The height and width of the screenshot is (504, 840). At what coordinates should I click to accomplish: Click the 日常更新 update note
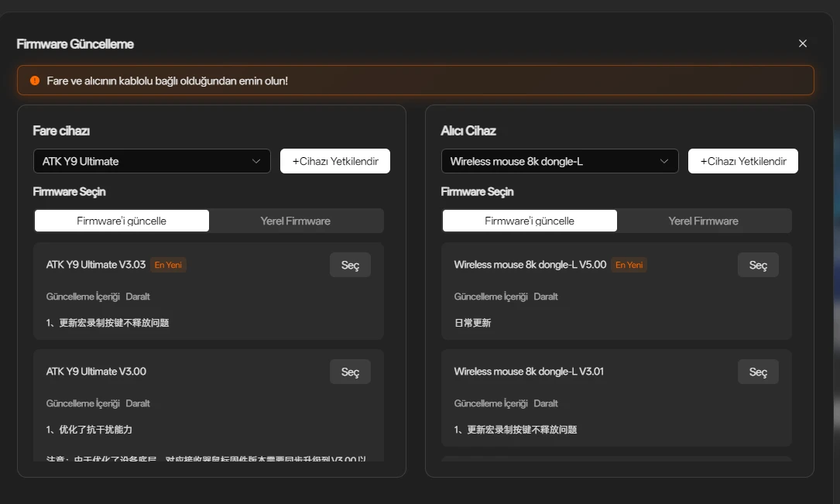472,322
